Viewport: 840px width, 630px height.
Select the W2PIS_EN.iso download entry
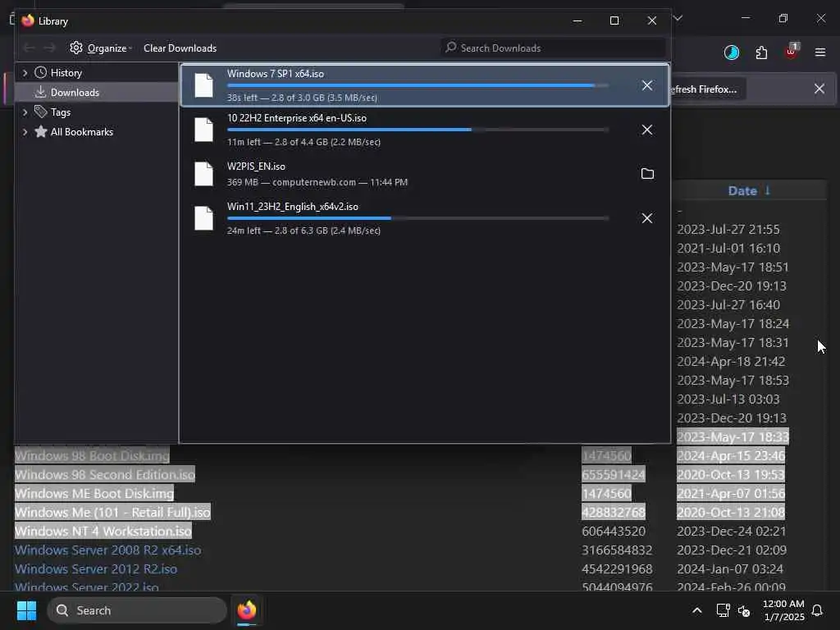coord(425,174)
